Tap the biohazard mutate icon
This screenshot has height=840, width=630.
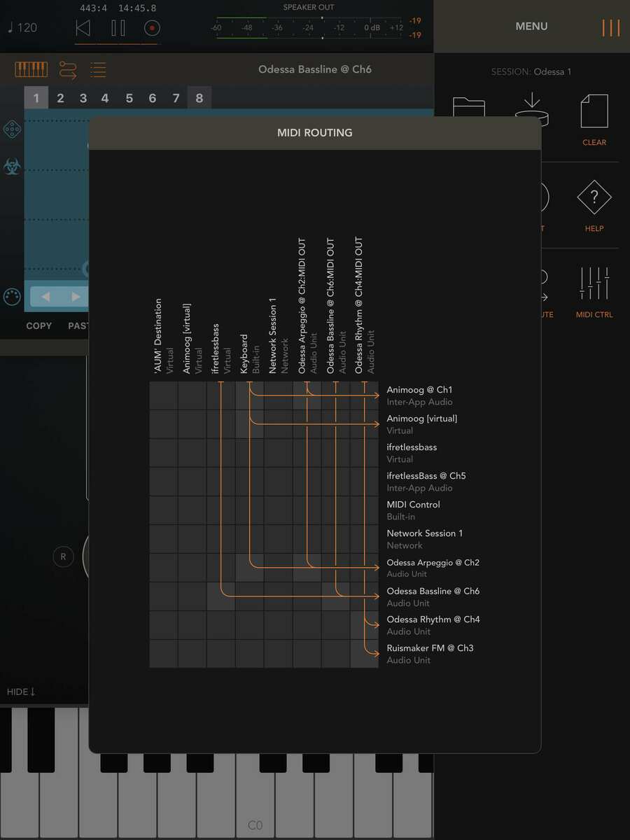tap(12, 167)
